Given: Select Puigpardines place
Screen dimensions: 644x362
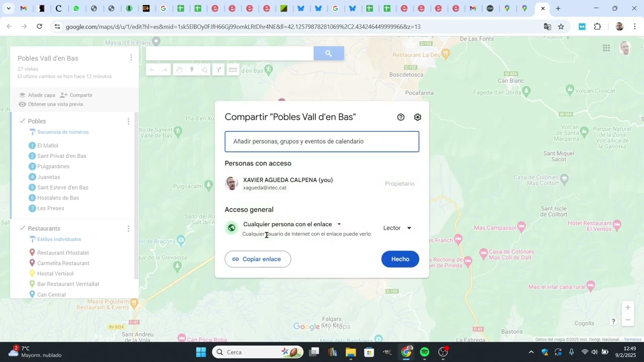Looking at the screenshot, I should tap(53, 166).
